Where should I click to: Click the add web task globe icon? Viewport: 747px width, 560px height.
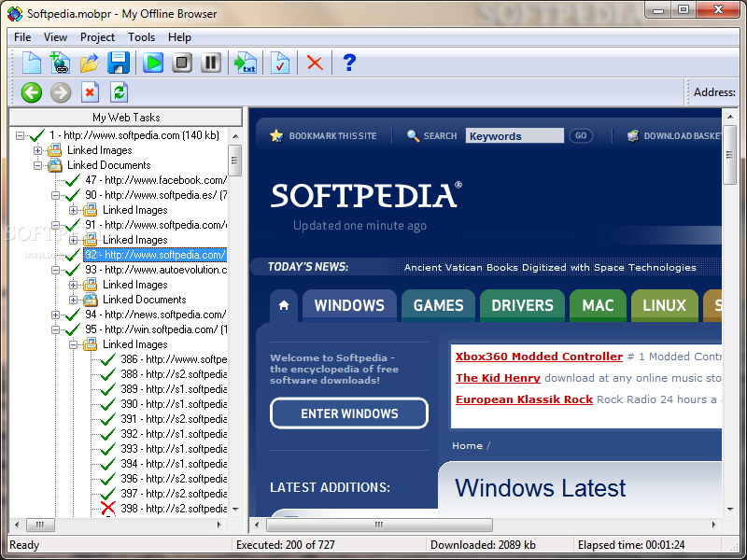coord(60,63)
